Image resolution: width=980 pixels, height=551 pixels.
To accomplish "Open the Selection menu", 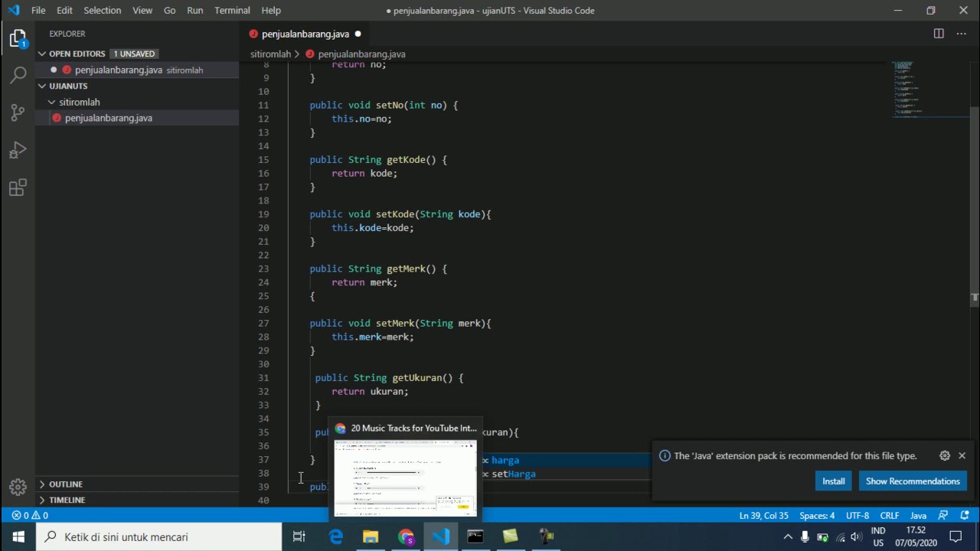I will (x=103, y=11).
